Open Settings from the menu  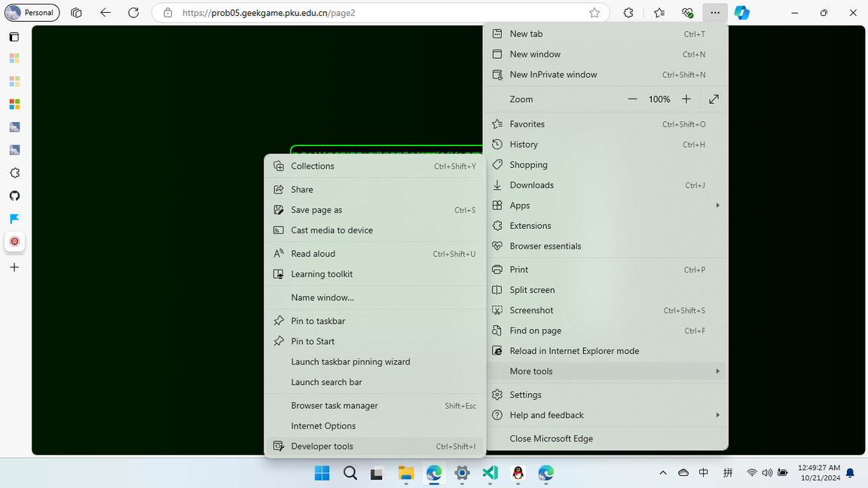[607, 395]
